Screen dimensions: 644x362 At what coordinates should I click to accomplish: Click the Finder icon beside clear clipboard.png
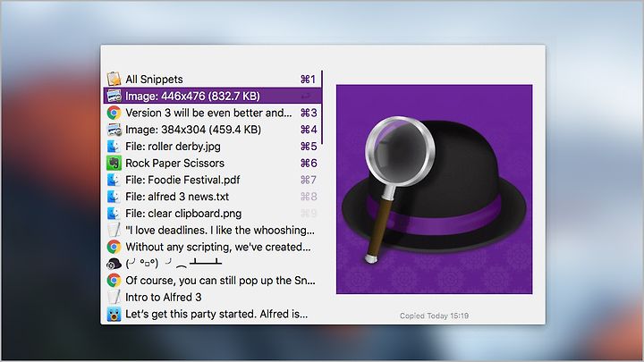[x=114, y=214]
